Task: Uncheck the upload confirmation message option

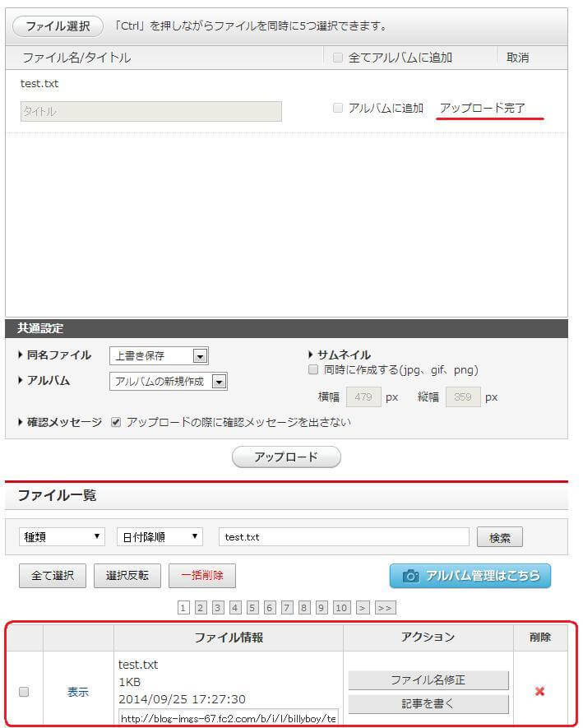Action: coord(116,422)
